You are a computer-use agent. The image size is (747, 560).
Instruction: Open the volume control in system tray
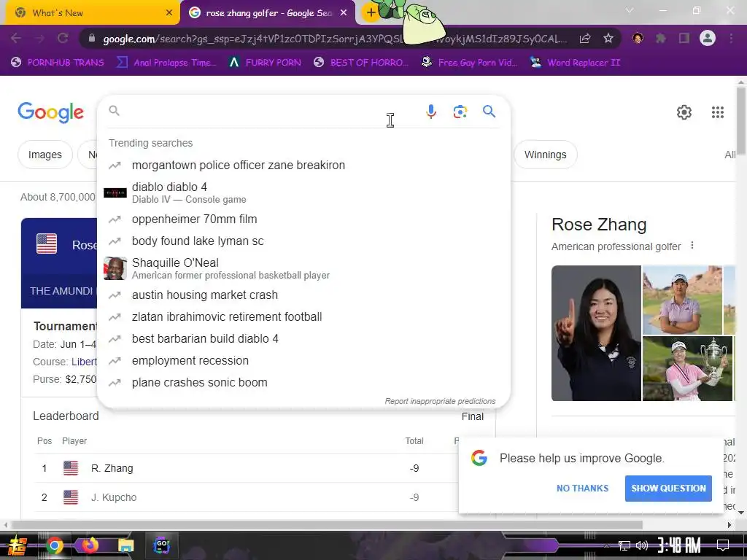point(642,545)
